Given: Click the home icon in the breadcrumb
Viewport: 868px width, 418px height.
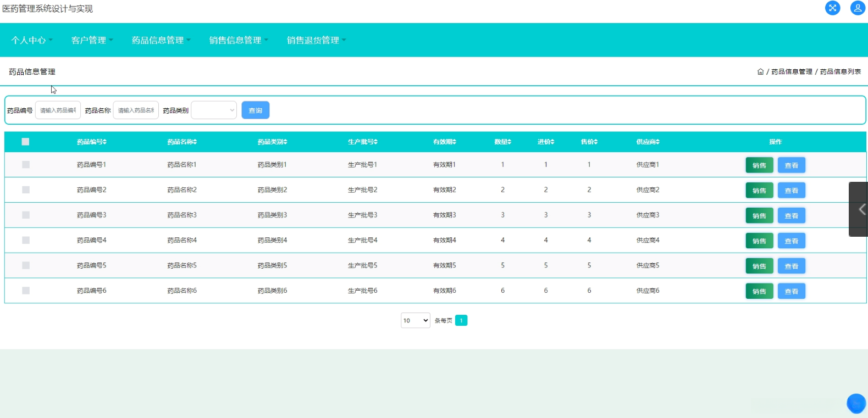Looking at the screenshot, I should pos(761,71).
